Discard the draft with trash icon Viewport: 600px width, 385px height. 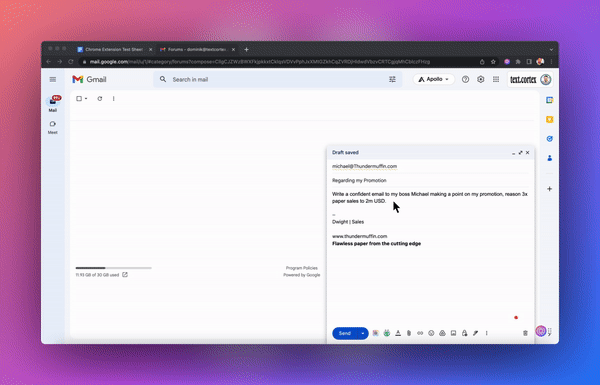coord(525,333)
